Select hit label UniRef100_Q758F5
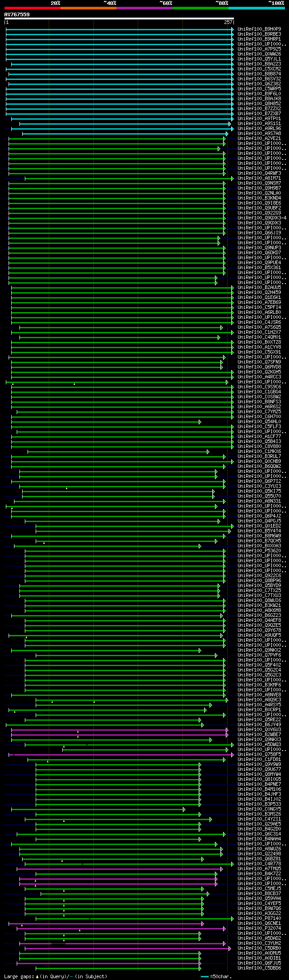Screen dimensions: 289x980 (259, 754)
